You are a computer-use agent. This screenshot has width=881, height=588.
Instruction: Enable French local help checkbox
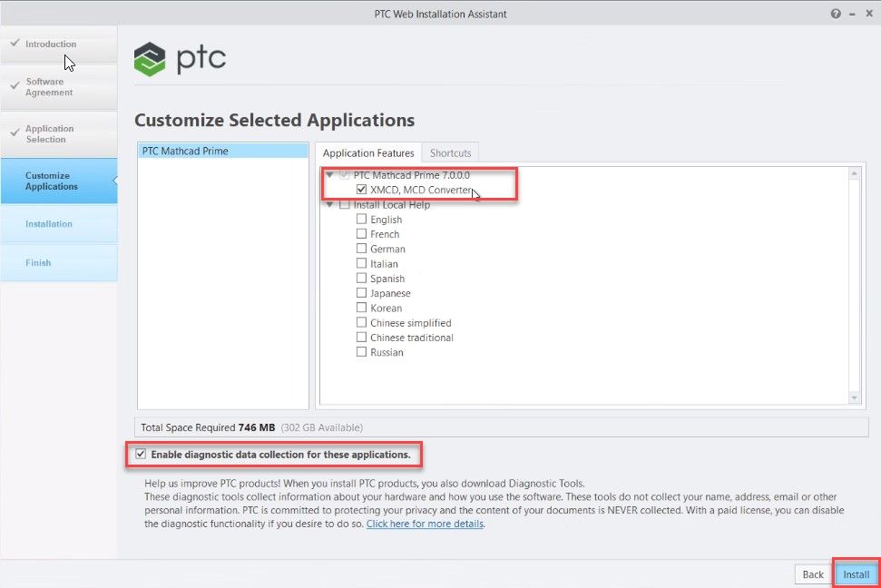pos(361,233)
